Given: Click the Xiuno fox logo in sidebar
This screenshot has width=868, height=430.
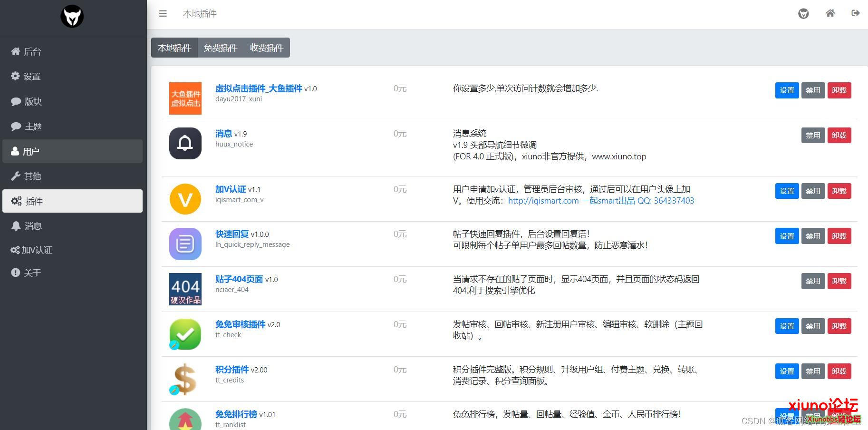Looking at the screenshot, I should 72,17.
